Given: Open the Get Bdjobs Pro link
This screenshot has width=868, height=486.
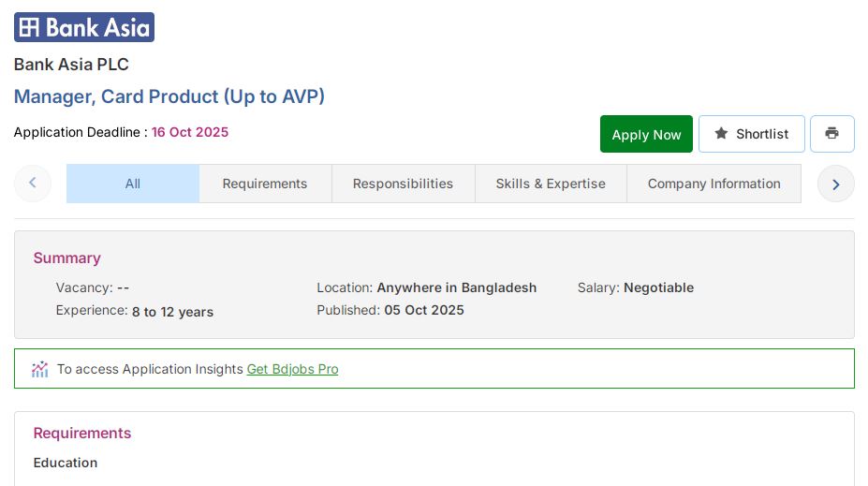Looking at the screenshot, I should tap(292, 369).
